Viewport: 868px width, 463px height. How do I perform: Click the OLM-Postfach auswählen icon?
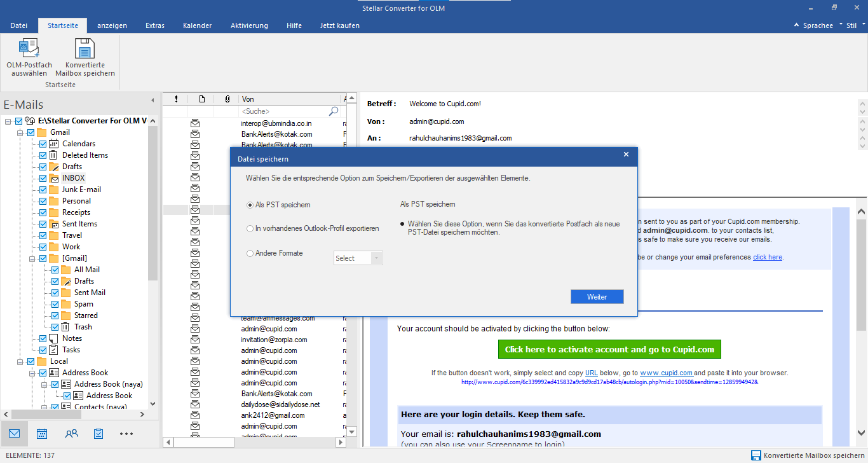tap(29, 49)
